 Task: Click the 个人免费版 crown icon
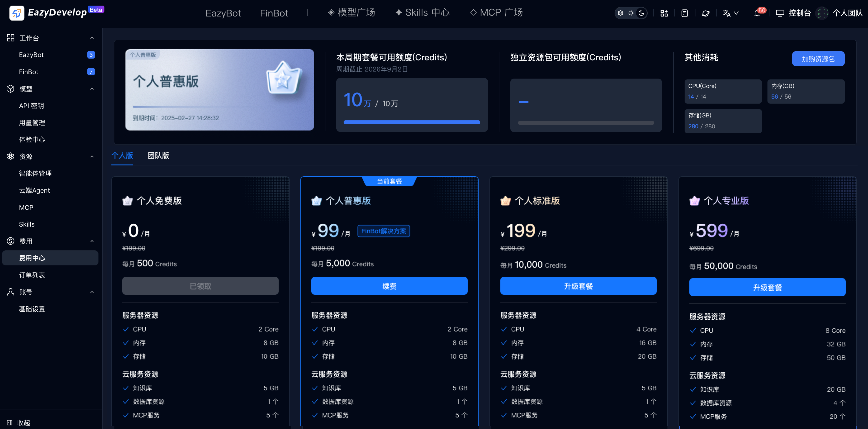coord(127,201)
